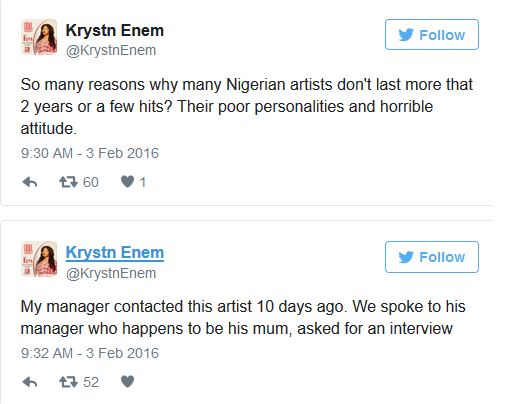The height and width of the screenshot is (404, 528).
Task: Retweet the Nigerian artists tweet
Action: tap(68, 182)
